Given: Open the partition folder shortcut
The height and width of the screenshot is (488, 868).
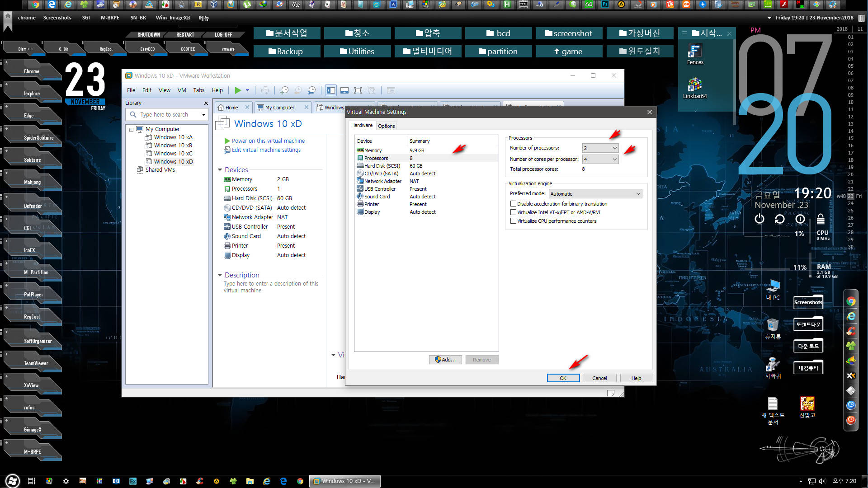Looking at the screenshot, I should tap(498, 52).
